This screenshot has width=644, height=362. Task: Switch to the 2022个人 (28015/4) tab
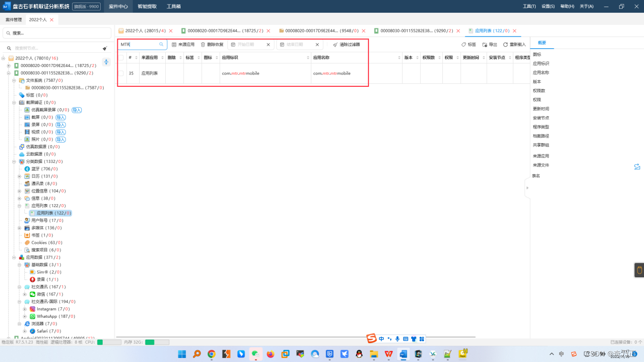[x=145, y=31]
